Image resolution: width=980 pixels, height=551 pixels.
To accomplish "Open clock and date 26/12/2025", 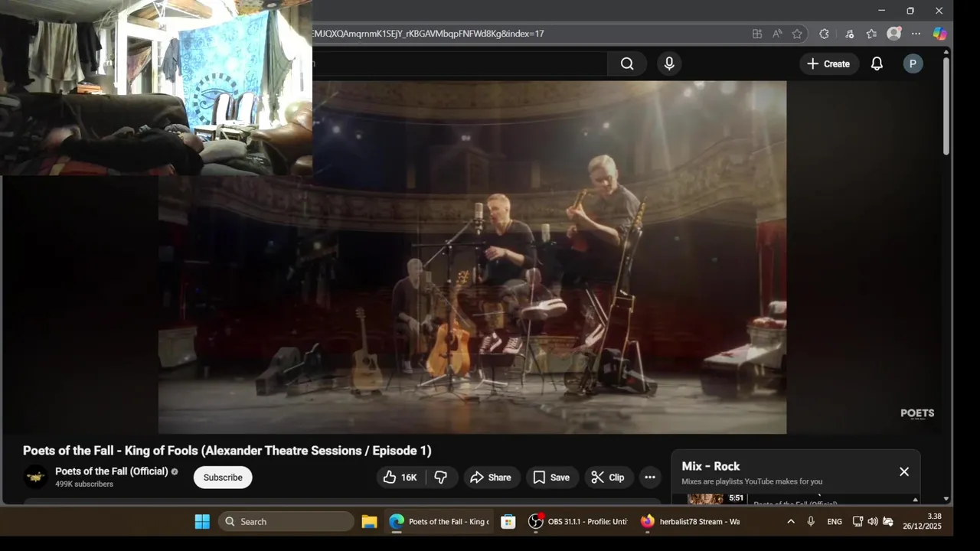I will coord(922,522).
